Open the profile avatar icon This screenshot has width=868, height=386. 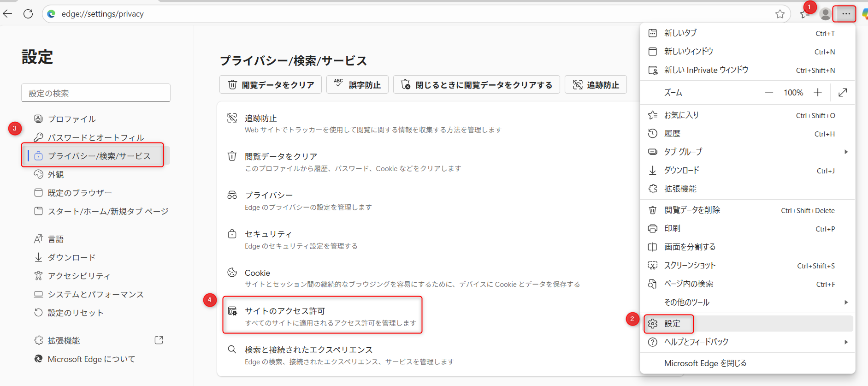tap(825, 14)
